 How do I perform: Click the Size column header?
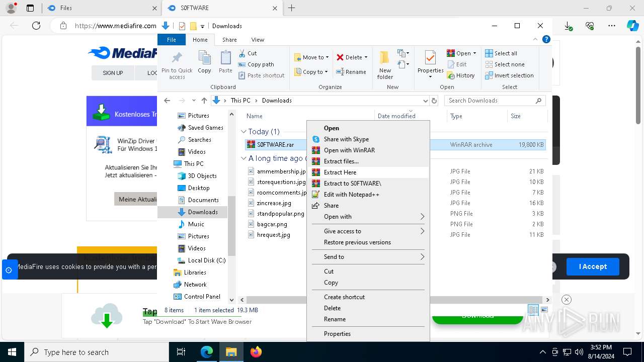point(516,116)
